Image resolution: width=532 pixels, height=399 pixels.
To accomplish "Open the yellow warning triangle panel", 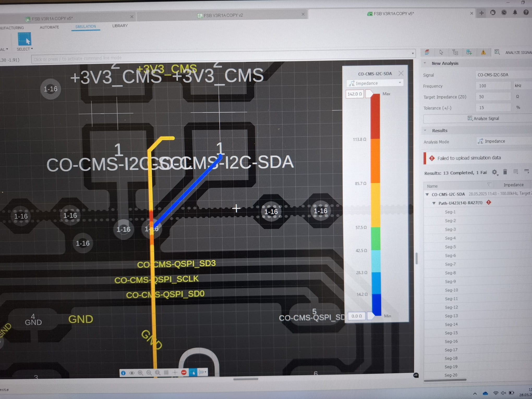I will tap(483, 52).
